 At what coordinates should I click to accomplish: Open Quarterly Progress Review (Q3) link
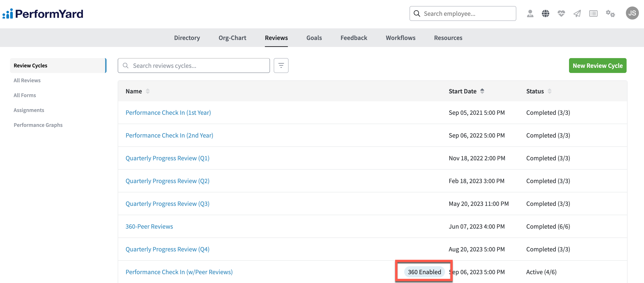(x=167, y=204)
